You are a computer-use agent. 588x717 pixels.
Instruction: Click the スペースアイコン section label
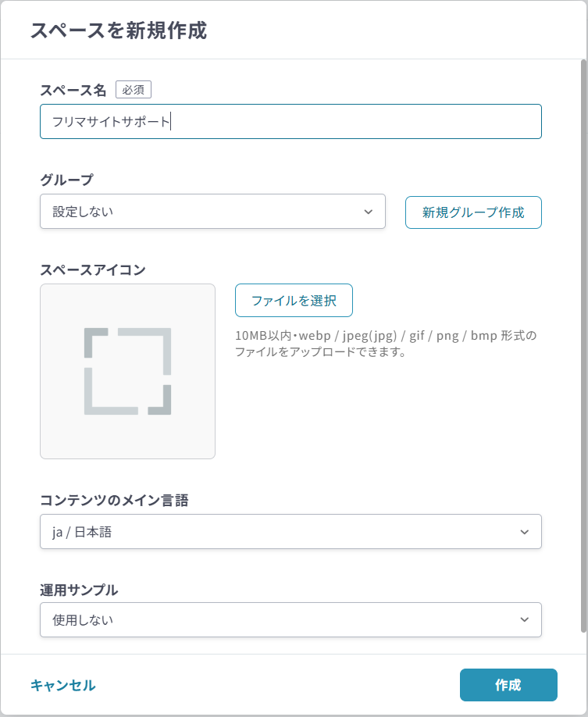click(x=93, y=269)
